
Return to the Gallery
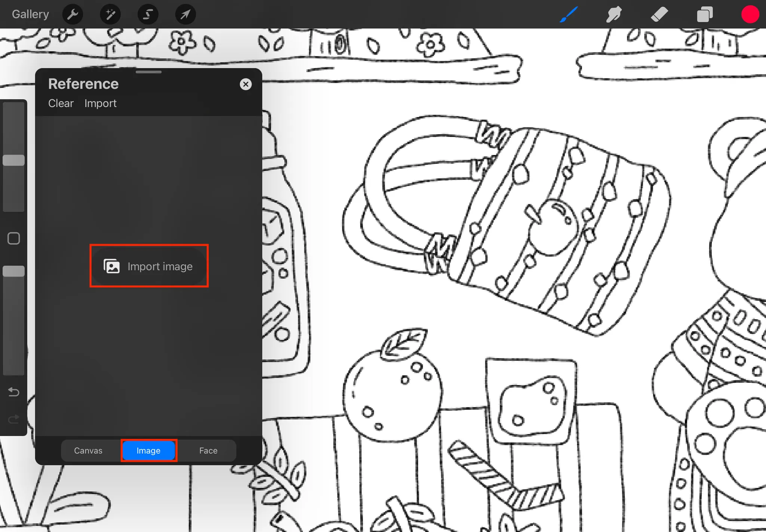(30, 14)
